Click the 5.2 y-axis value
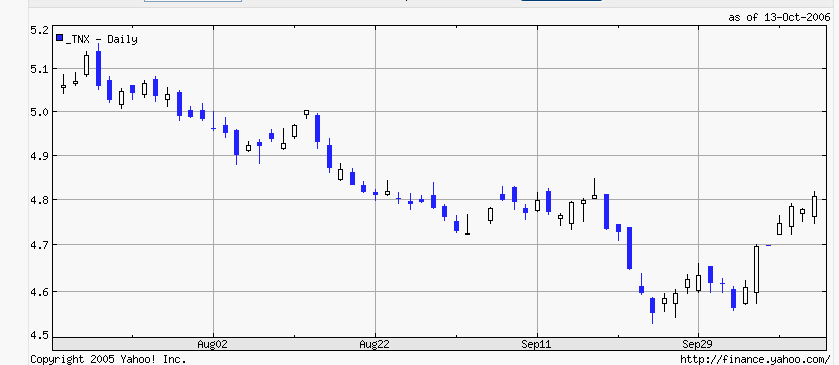Screen dimensions: 839x365 (40, 30)
